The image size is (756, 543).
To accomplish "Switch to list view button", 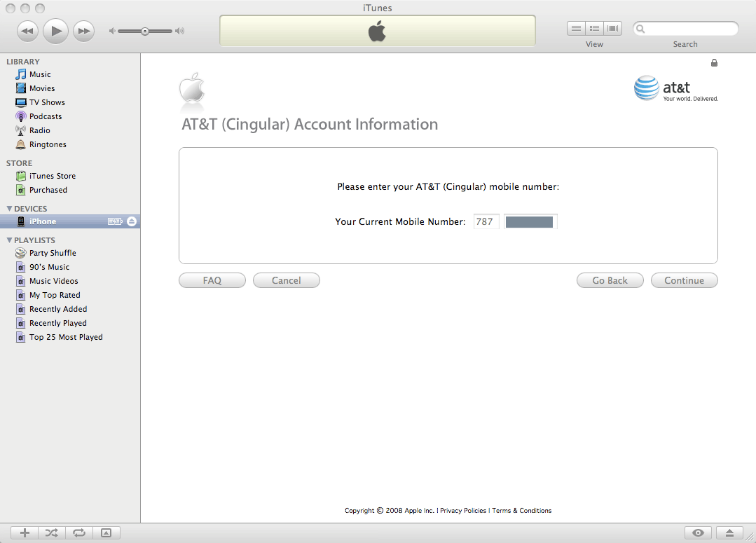I will [x=576, y=29].
